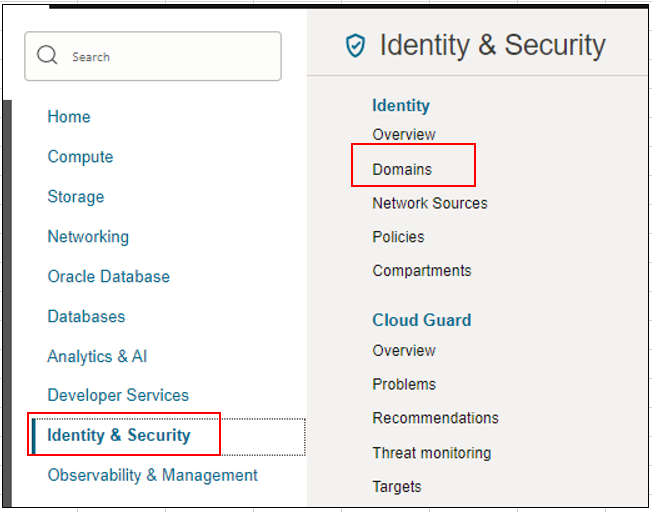Open the Domains link

(402, 169)
